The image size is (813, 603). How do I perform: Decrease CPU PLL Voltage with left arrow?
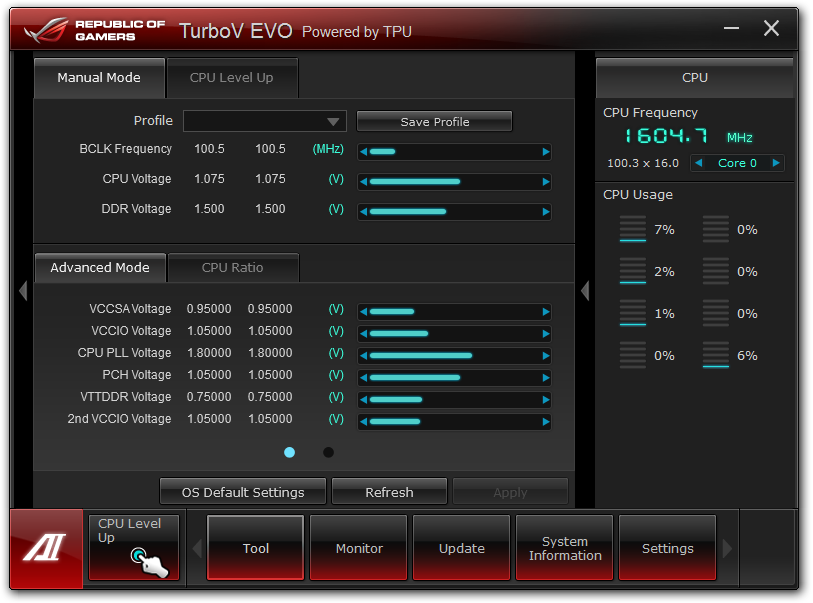[363, 356]
